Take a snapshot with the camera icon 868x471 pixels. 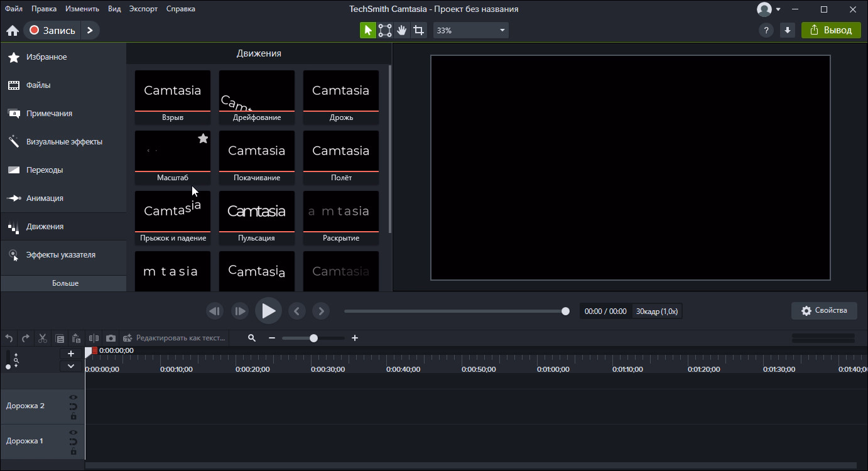111,338
